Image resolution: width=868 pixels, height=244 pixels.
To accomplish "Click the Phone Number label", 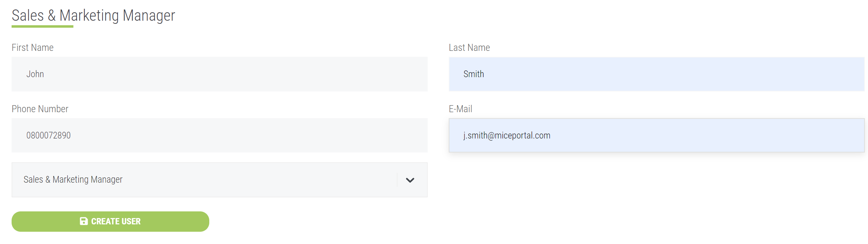I will tap(40, 109).
